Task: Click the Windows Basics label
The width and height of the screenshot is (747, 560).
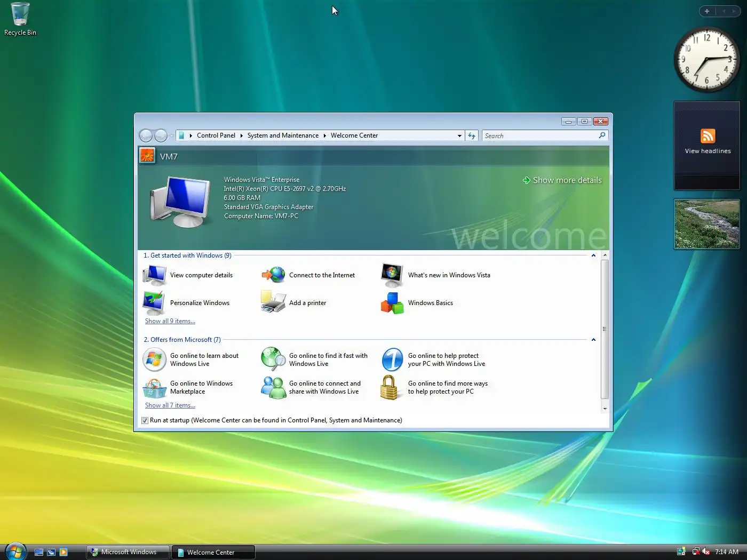Action: tap(431, 303)
